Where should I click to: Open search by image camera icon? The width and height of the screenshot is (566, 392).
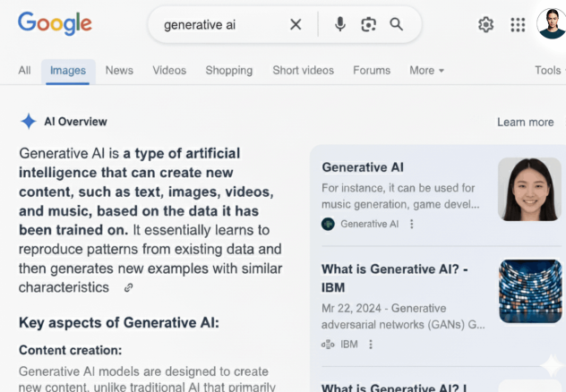(x=368, y=25)
